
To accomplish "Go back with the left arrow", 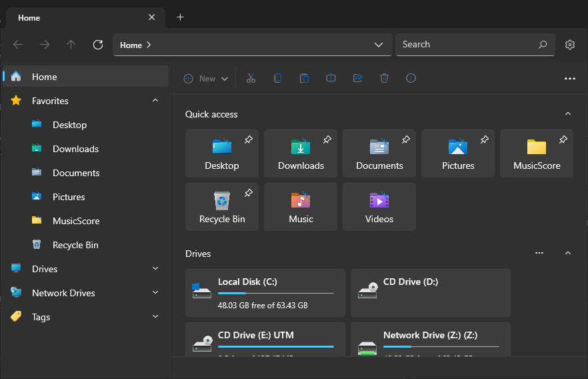I will tap(18, 45).
